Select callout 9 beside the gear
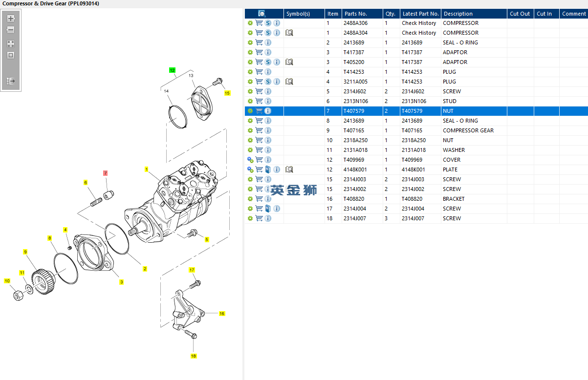Viewport: 588px width, 380px height. pyautogui.click(x=25, y=252)
